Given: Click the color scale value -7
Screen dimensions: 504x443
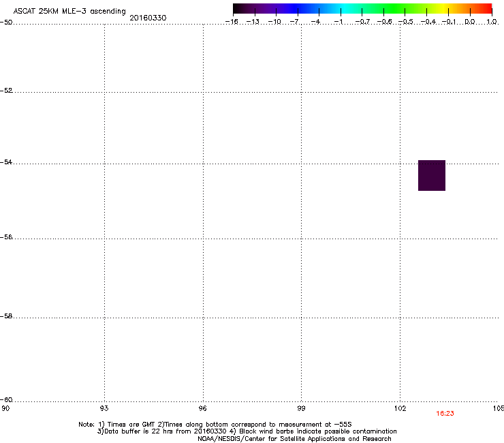Looking at the screenshot, I should click(294, 22).
